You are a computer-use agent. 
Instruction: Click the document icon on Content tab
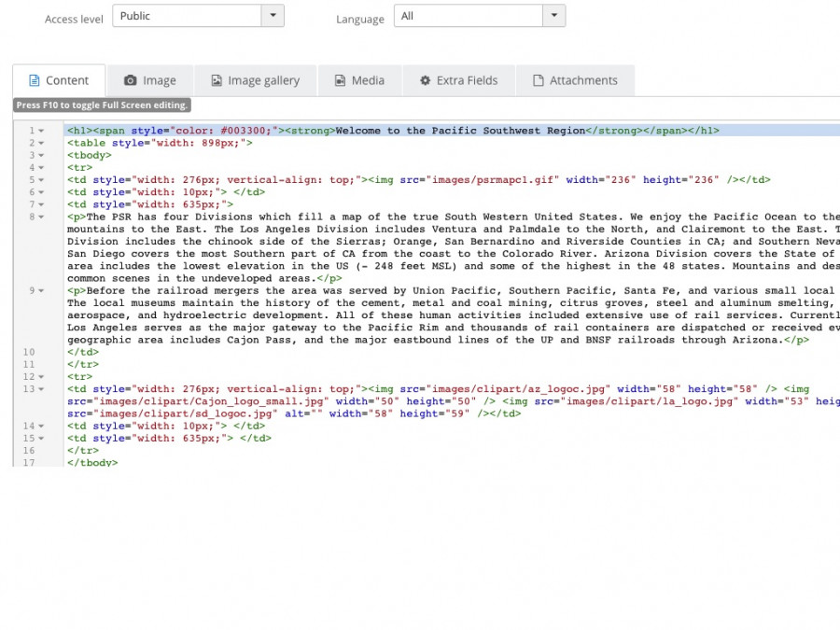pyautogui.click(x=35, y=80)
